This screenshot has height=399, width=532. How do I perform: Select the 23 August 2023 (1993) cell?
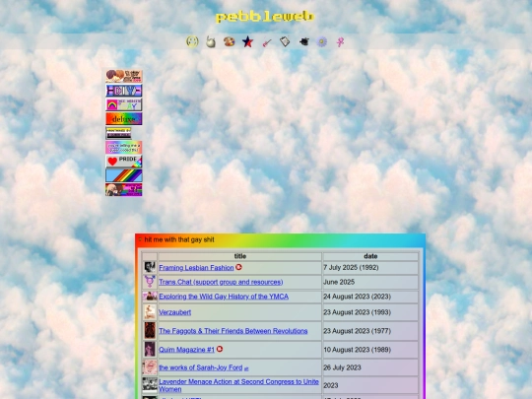370,312
